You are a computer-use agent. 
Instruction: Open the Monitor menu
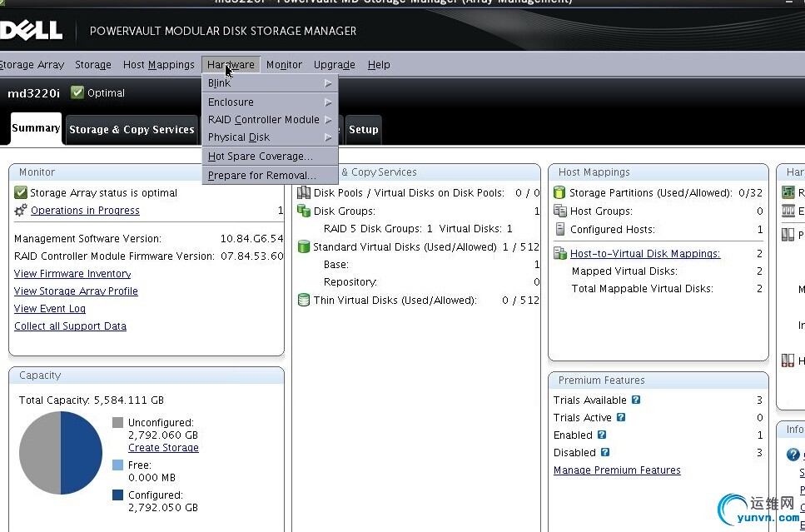284,65
